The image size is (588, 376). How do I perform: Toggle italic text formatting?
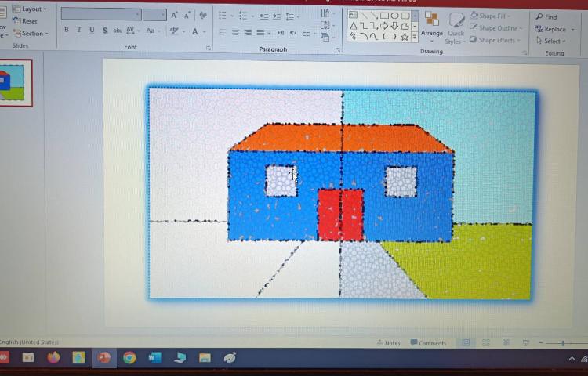tap(79, 31)
